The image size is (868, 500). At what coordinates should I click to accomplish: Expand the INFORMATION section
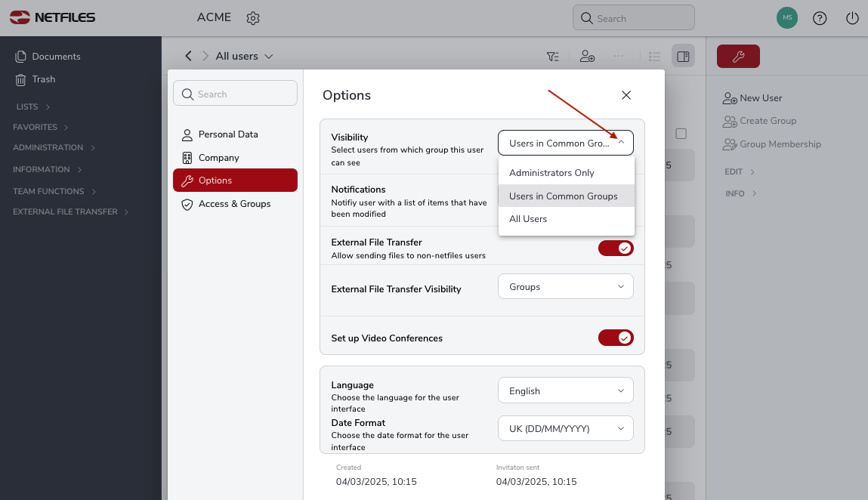click(47, 169)
